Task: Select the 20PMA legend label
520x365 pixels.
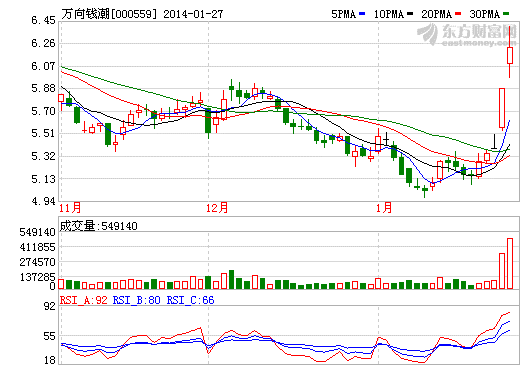Action: [x=436, y=14]
